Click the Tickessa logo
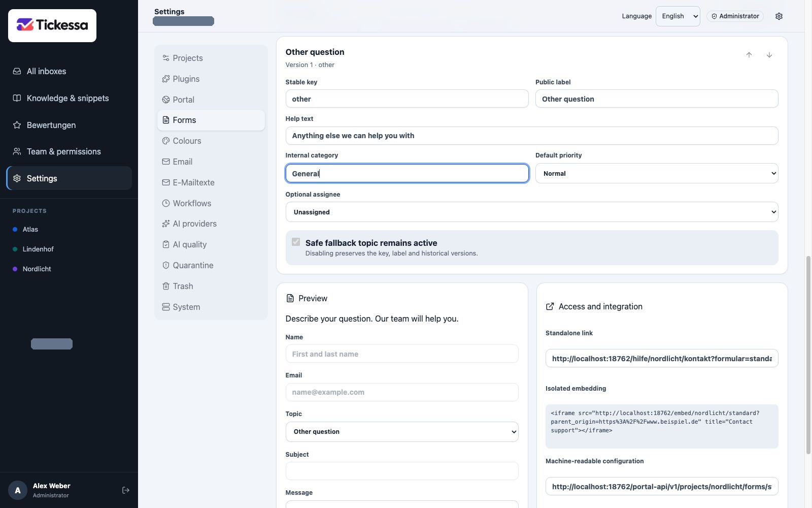The height and width of the screenshot is (508, 812). coord(52,25)
